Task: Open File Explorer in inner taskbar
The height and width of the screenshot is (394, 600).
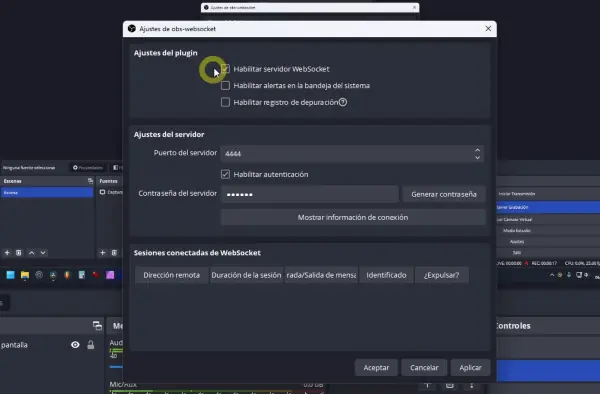Action: [x=25, y=275]
